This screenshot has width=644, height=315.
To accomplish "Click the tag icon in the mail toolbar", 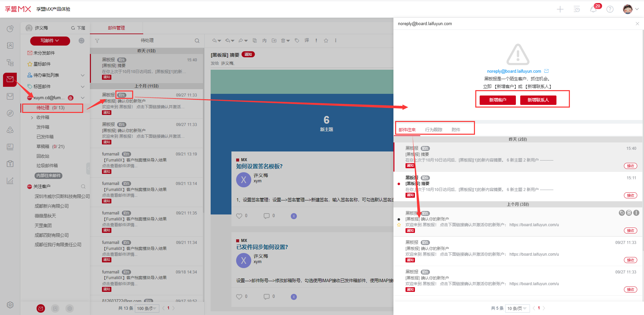I will pyautogui.click(x=297, y=41).
